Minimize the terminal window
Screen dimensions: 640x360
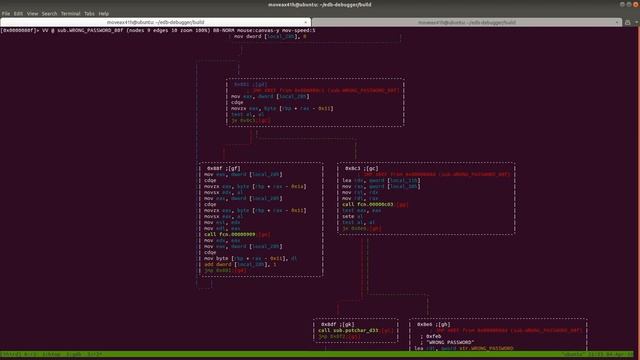click(622, 4)
